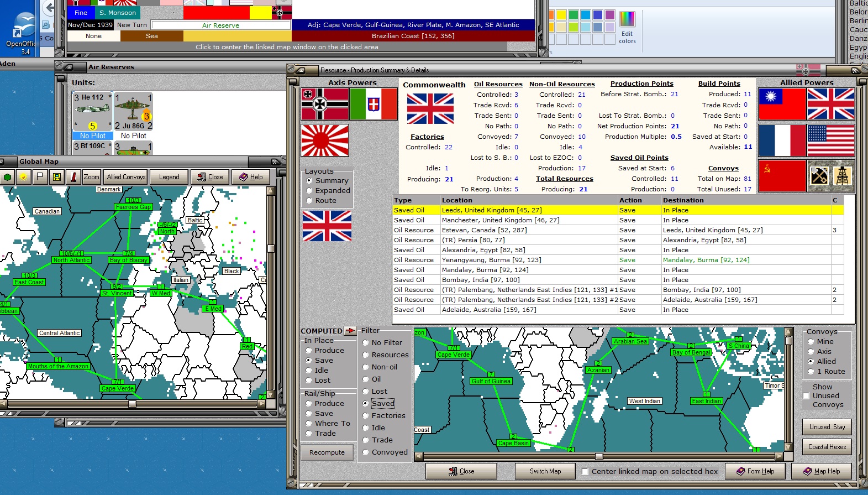Click the oil derrick icon
Screen dimensions: 868x495
(x=842, y=176)
